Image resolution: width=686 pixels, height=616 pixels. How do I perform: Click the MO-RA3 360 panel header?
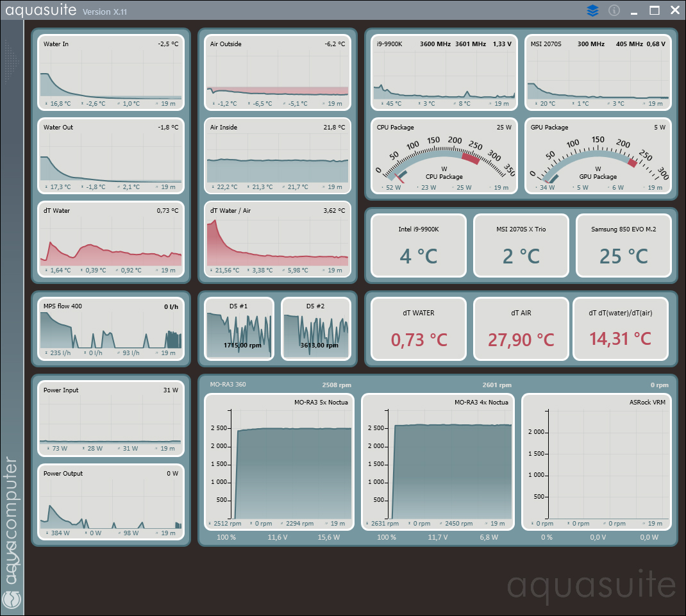[x=228, y=385]
